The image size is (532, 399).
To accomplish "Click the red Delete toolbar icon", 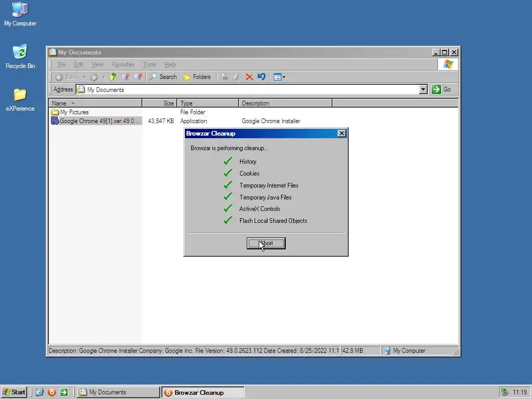I will pos(249,77).
